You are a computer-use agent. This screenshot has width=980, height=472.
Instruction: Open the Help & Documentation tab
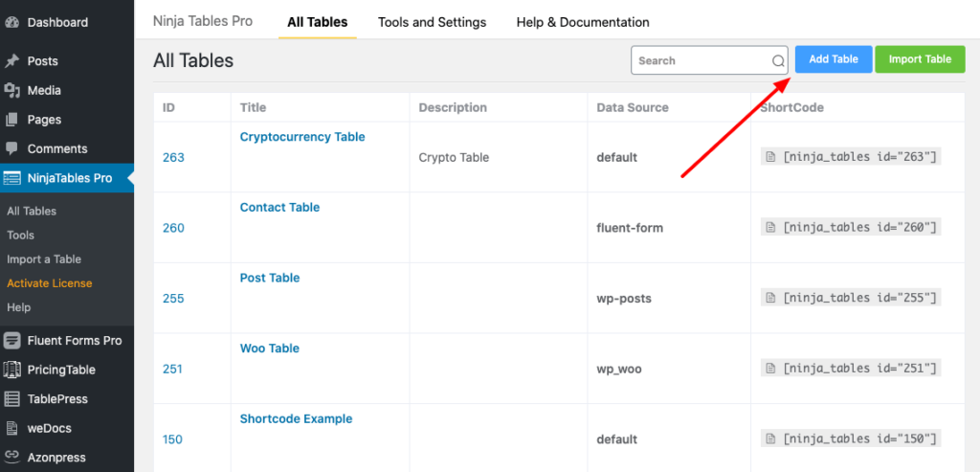(582, 22)
